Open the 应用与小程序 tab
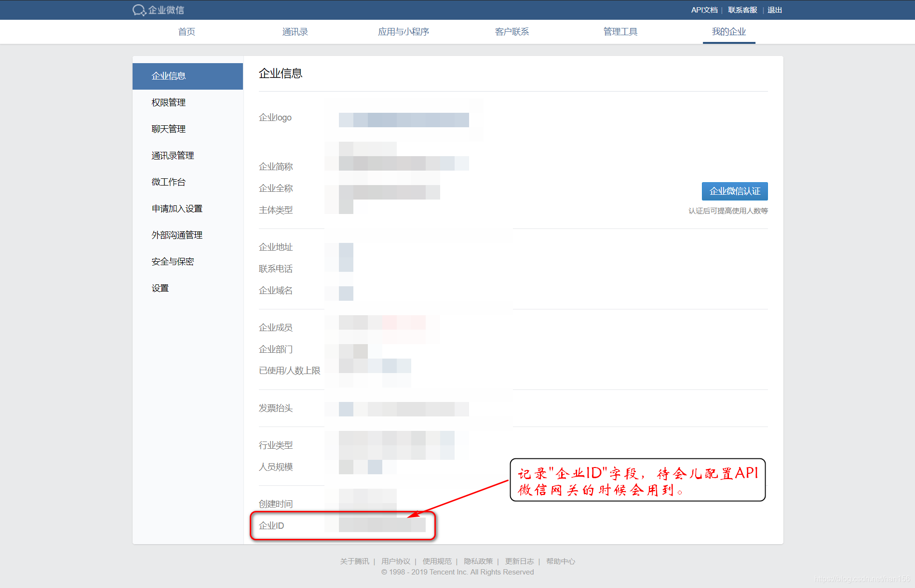The width and height of the screenshot is (915, 588). (x=404, y=32)
